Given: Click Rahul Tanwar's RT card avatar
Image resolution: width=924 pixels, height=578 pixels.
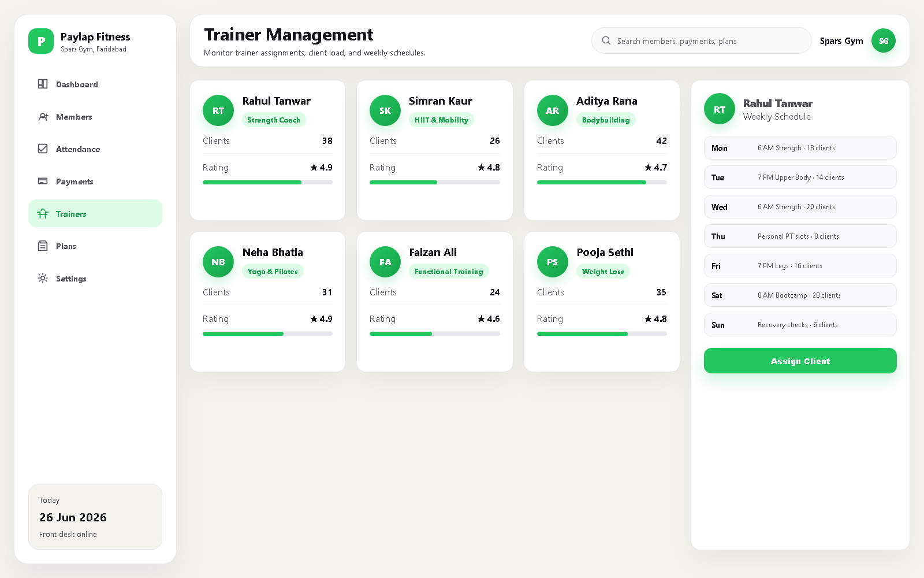Looking at the screenshot, I should tap(218, 110).
